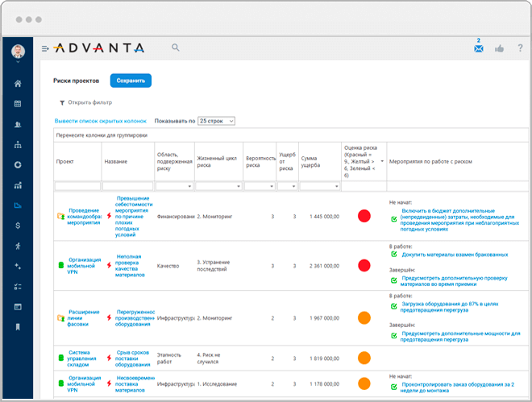Click the red risk indicator in the first row
The height and width of the screenshot is (402, 532).
364,216
